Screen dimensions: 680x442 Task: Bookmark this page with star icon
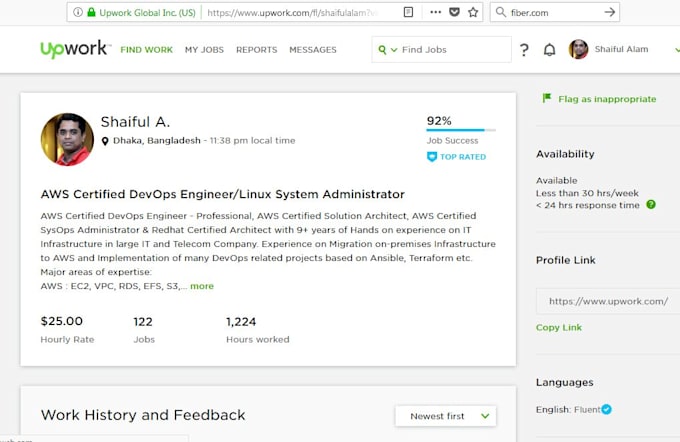click(x=473, y=12)
